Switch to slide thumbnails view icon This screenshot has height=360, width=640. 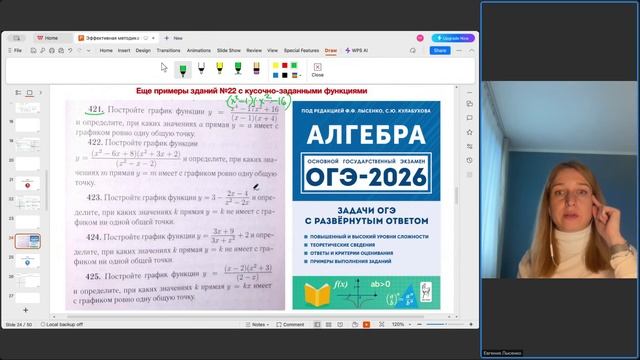[x=29, y=93]
